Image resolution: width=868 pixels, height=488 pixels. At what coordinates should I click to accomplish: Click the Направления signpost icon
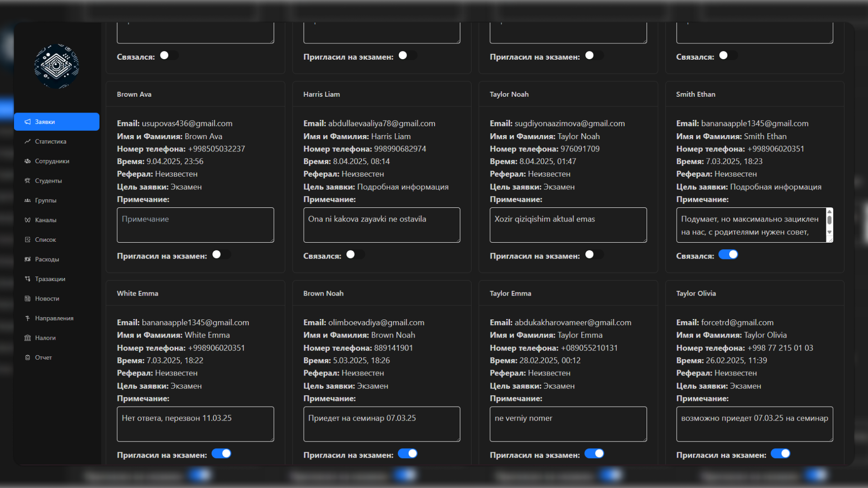pos(28,318)
